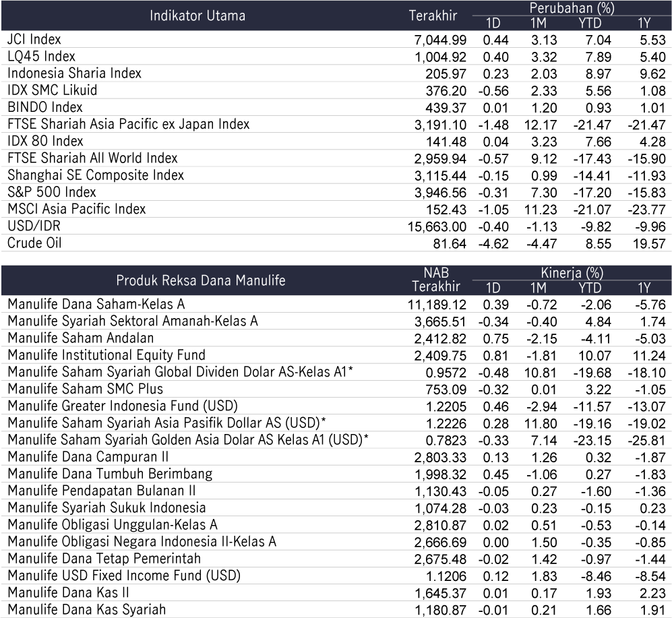Screen dimensions: 672x618
Task: Select the 'IDX 80 Index' label
Action: point(45,141)
